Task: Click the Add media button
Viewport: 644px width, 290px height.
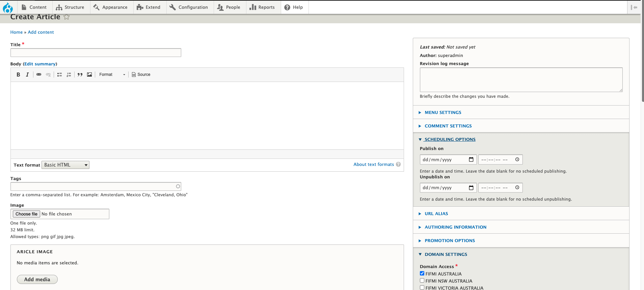Action: (37, 280)
